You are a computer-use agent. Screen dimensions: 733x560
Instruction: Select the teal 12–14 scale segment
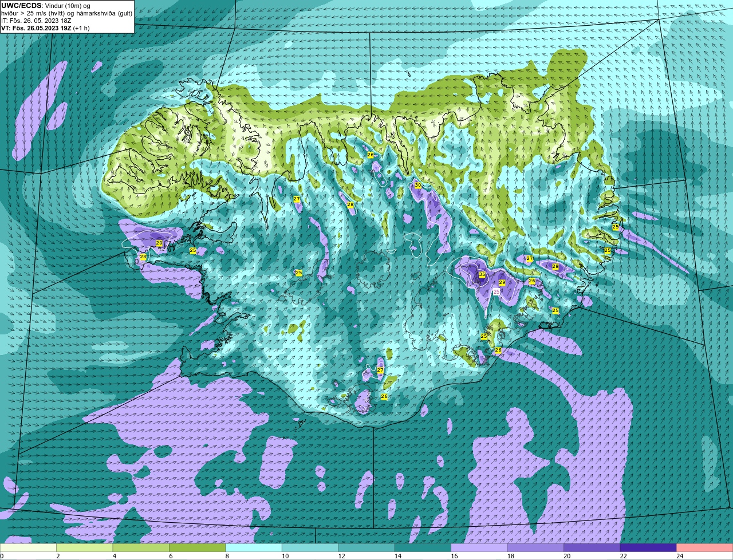point(366,547)
